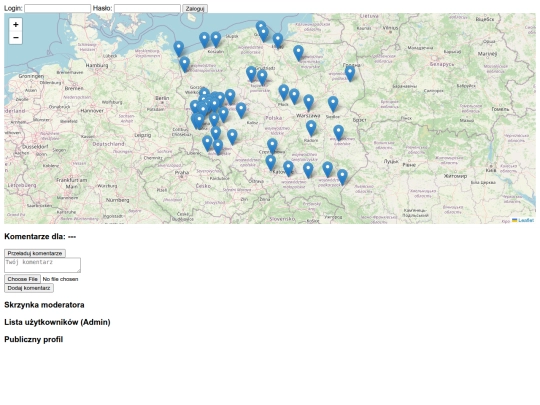The height and width of the screenshot is (405, 540).
Task: Select the marker above the podkarpackie label
Action: (328, 170)
